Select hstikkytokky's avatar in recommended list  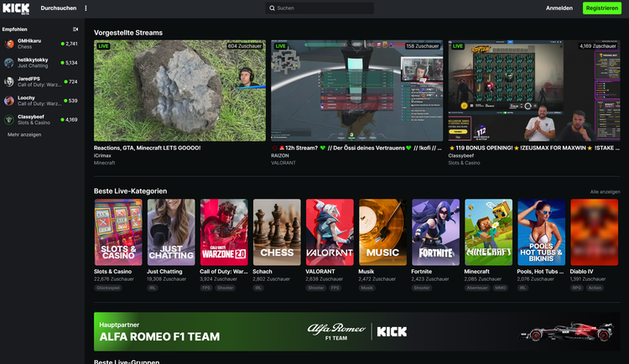[10, 62]
